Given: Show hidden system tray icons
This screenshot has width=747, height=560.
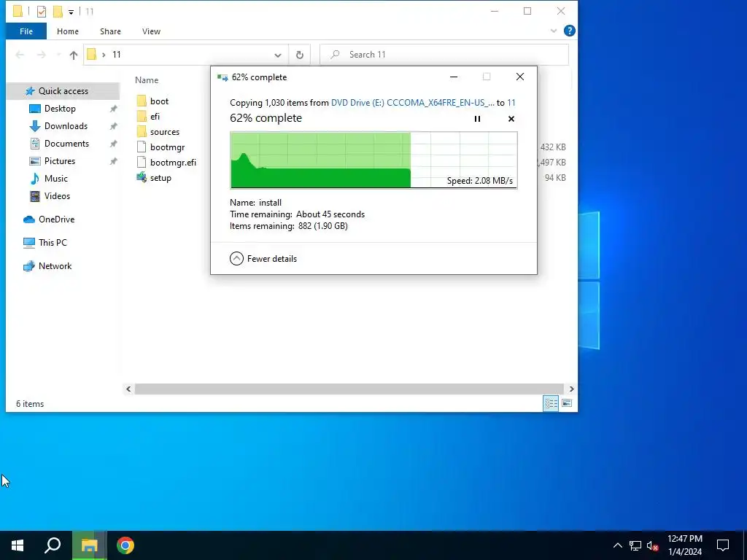Looking at the screenshot, I should (x=617, y=545).
